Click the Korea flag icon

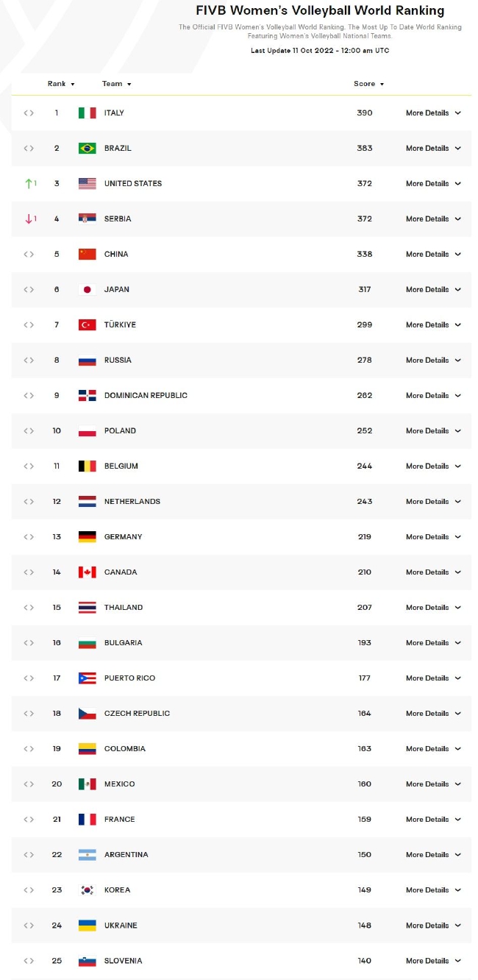point(88,890)
